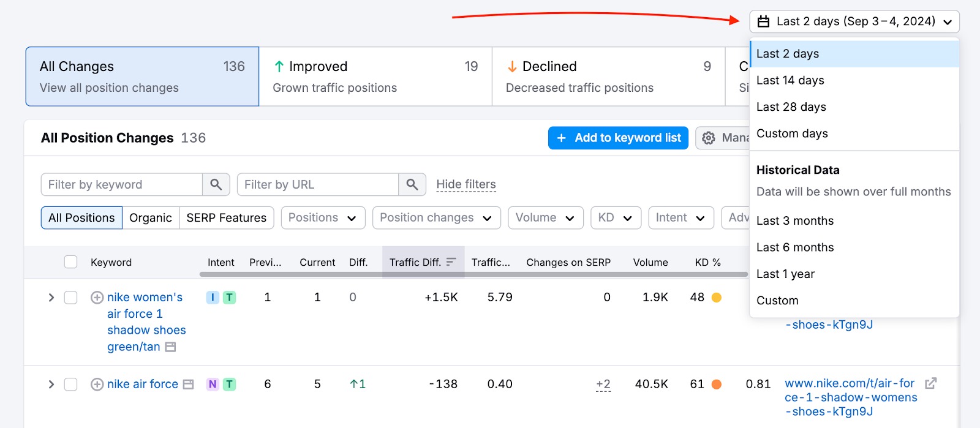Click the keyword filter search magnifier icon

(x=216, y=184)
